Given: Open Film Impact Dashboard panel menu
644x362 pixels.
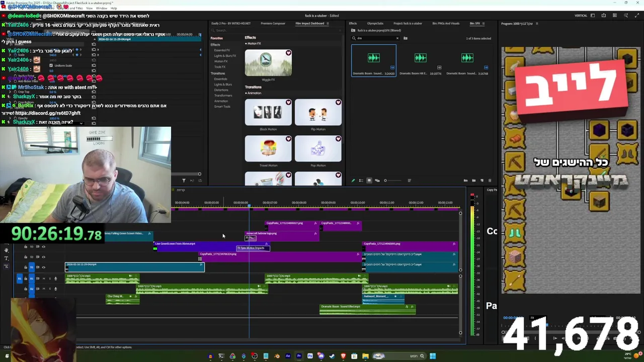Looking at the screenshot, I should 328,24.
